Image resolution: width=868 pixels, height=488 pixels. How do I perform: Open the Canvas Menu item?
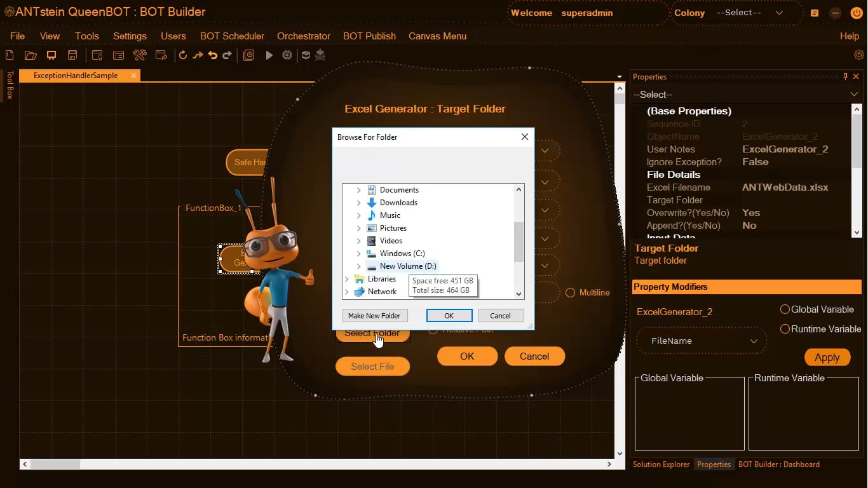437,36
